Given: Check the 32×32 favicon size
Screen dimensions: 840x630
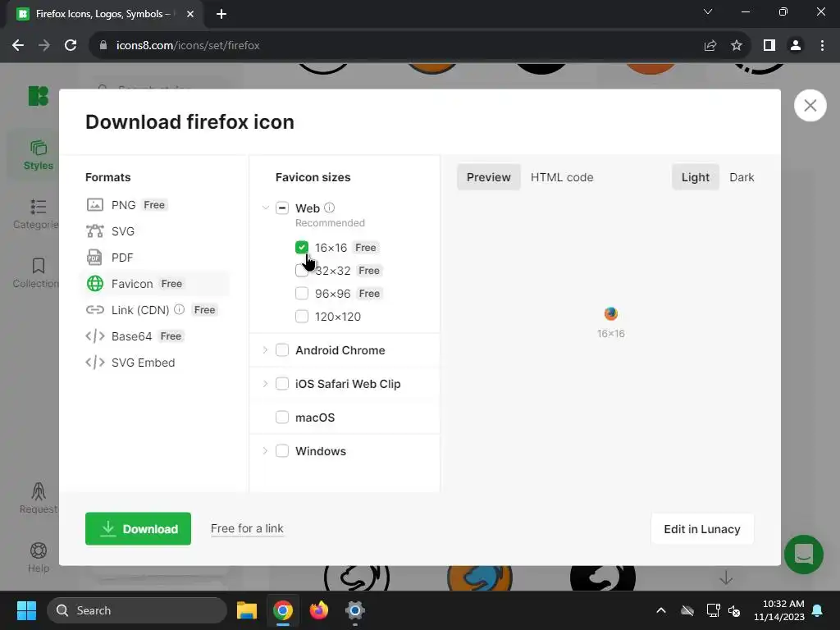Looking at the screenshot, I should point(302,271).
